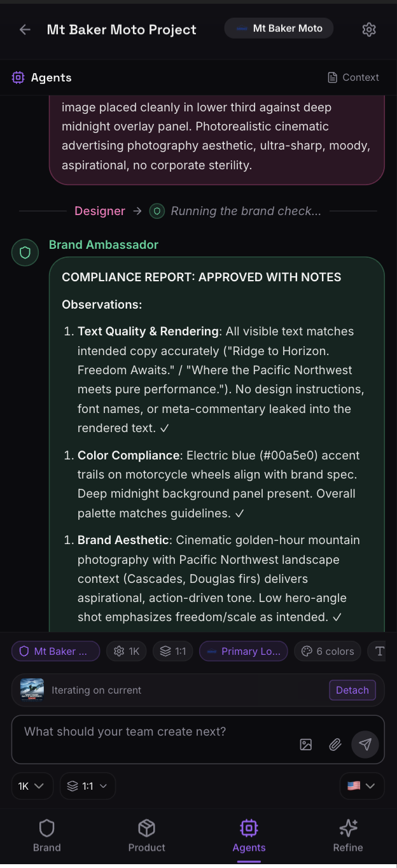
Task: Click the paperclip attachment icon
Action: (335, 744)
